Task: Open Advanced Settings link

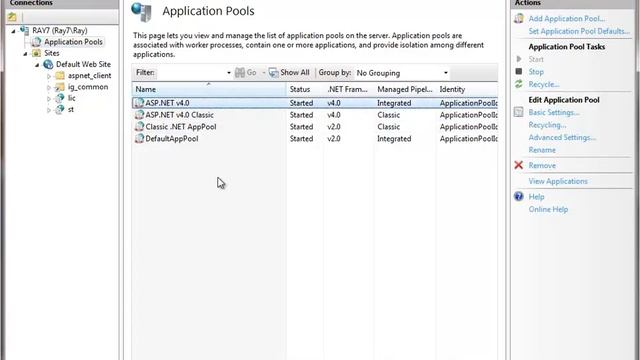Action: [x=562, y=137]
